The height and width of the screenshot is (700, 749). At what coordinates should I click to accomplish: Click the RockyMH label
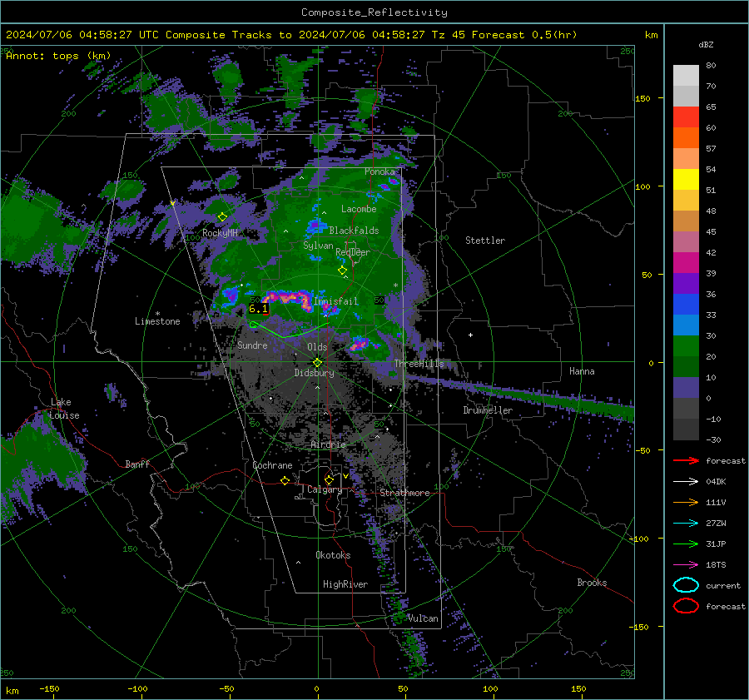pyautogui.click(x=220, y=233)
